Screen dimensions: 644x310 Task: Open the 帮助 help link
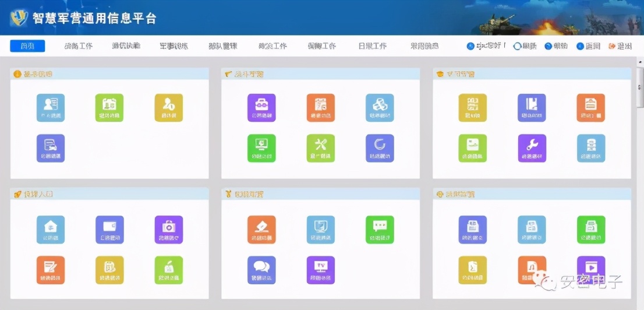[556, 46]
